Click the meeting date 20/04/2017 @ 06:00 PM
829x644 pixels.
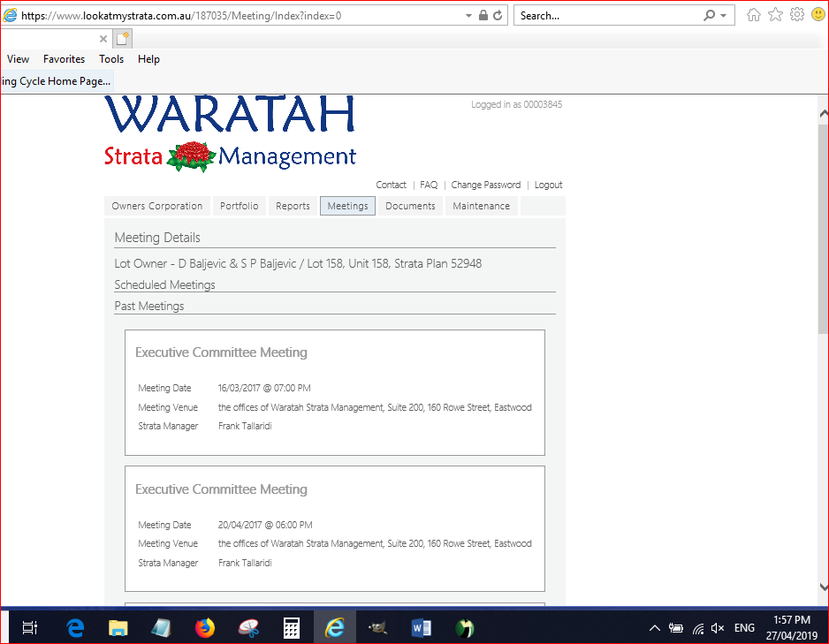[x=265, y=525]
